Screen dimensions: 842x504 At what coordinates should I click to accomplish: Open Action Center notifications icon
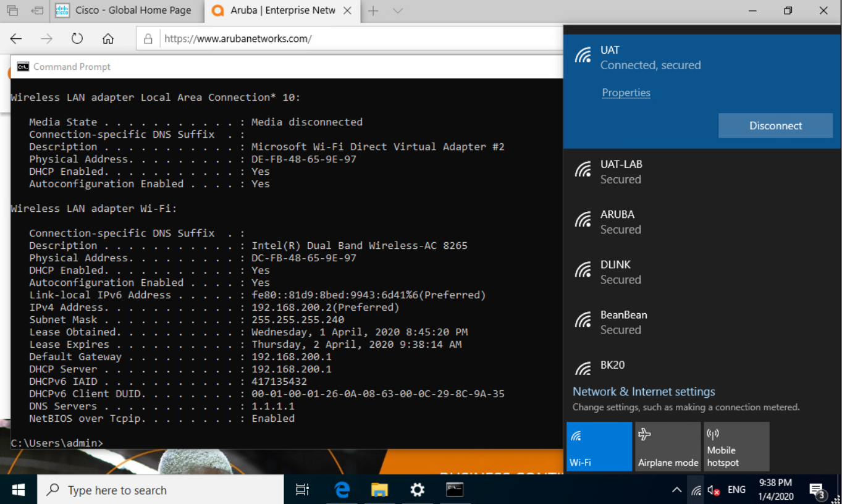[817, 491]
